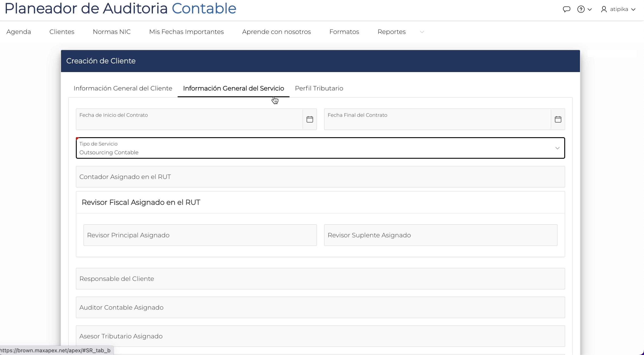Click the Contador Asignado en el RUT field
The image size is (644, 355).
point(320,177)
